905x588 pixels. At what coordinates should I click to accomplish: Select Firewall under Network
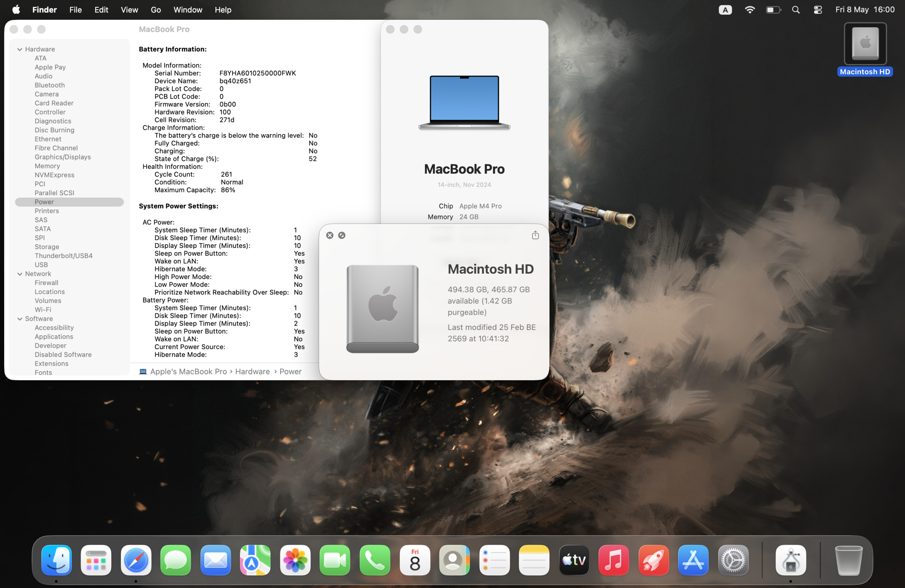46,283
